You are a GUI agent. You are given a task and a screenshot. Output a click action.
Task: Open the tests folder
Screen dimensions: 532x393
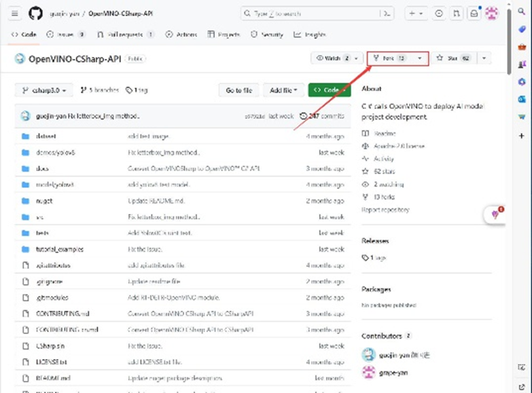click(x=42, y=233)
